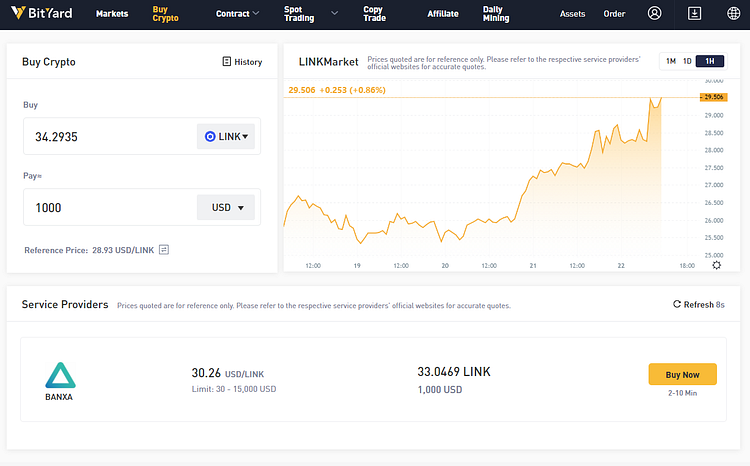Click the History document icon

pos(227,61)
